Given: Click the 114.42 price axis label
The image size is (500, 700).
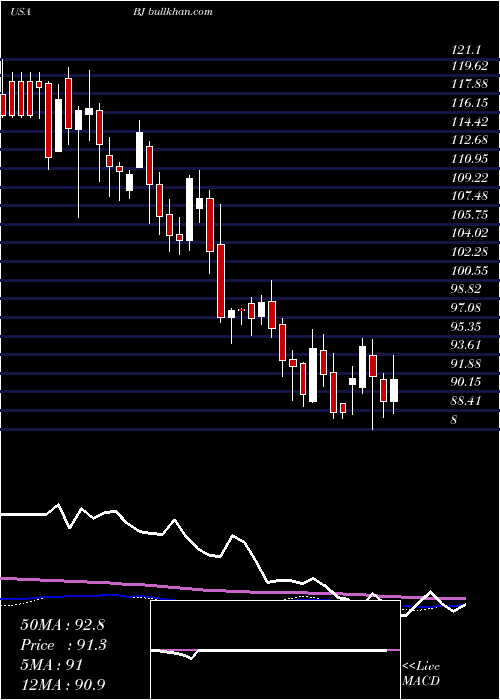Looking at the screenshot, I should tap(469, 121).
